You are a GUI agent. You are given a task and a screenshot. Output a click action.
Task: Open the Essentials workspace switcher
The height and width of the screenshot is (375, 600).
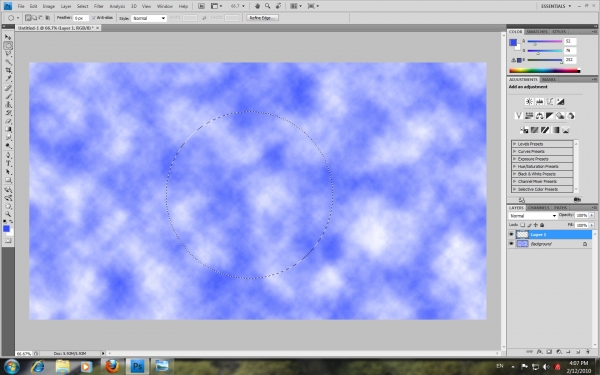pos(556,6)
